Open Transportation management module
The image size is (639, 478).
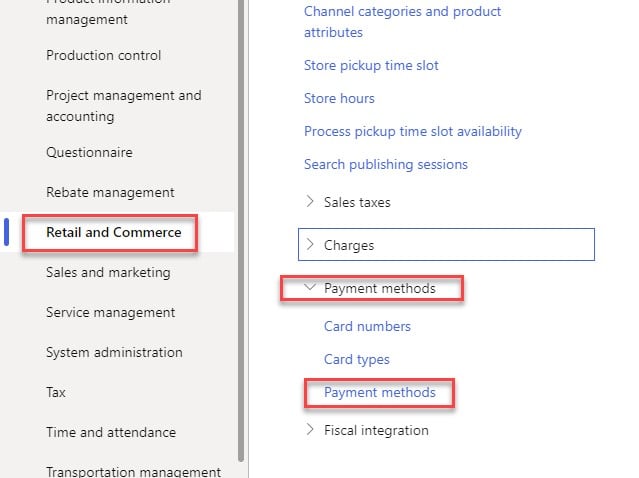click(x=133, y=471)
